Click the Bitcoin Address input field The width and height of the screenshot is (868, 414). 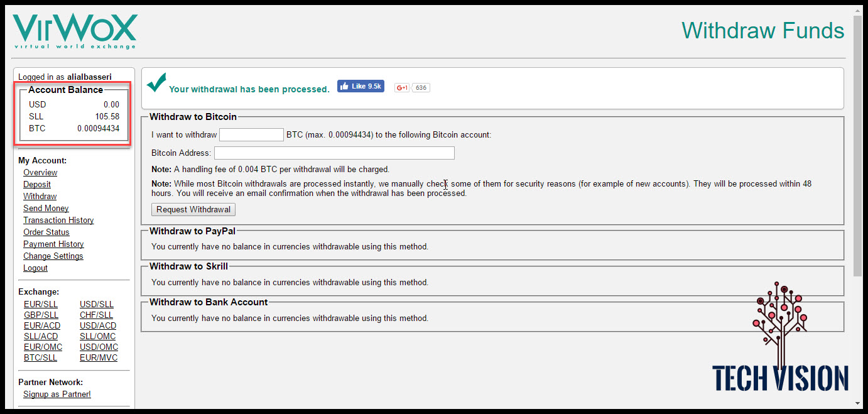point(334,153)
